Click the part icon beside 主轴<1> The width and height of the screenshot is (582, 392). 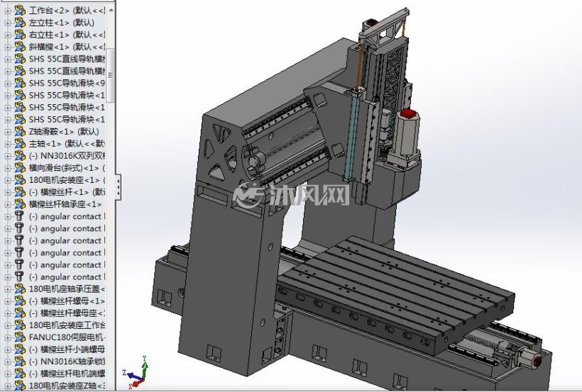tap(20, 143)
